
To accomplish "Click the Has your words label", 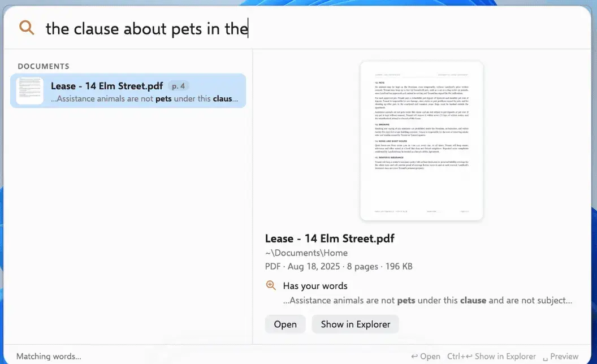I will pyautogui.click(x=315, y=286).
